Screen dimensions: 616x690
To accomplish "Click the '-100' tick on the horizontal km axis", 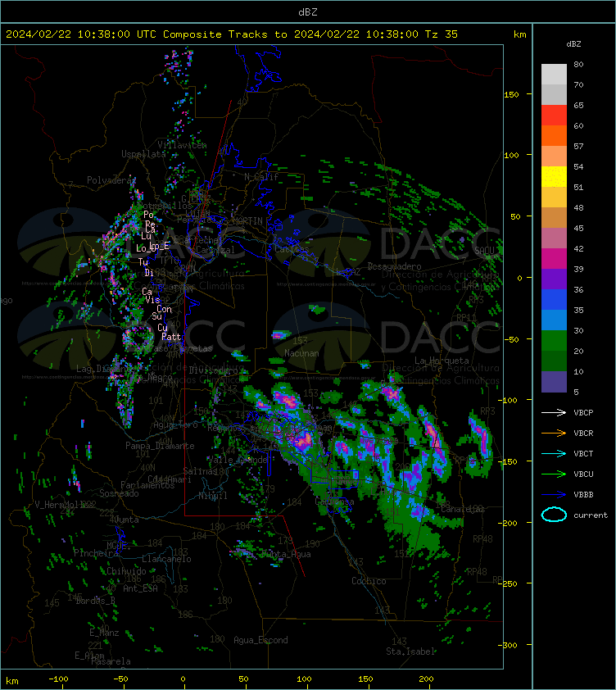I will 58,679.
